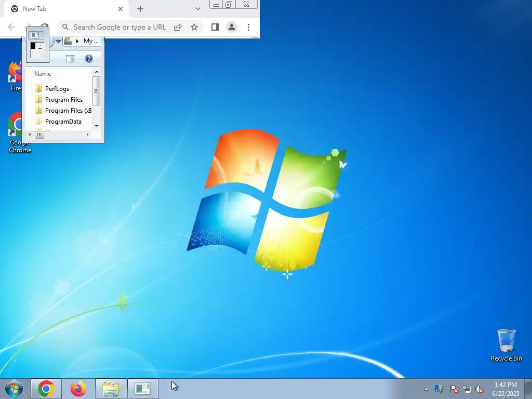Open the Chrome profile avatar menu
This screenshot has width=532, height=399.
[232, 27]
